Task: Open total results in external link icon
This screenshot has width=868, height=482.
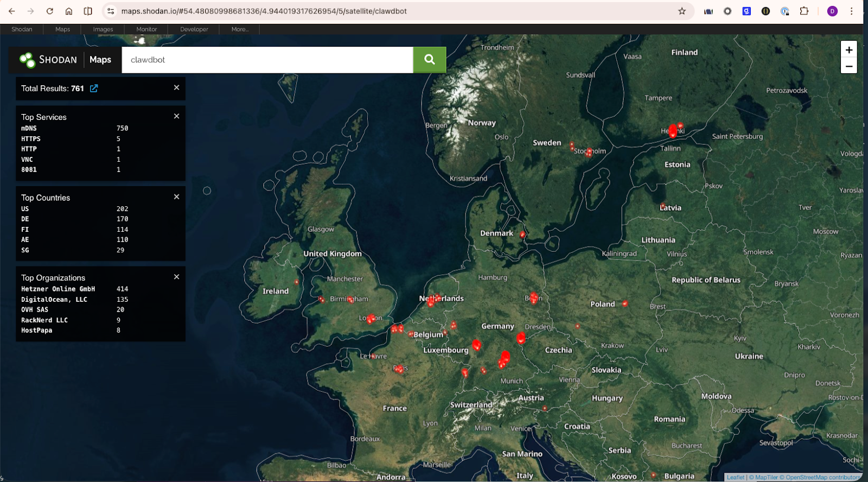Action: (x=94, y=88)
